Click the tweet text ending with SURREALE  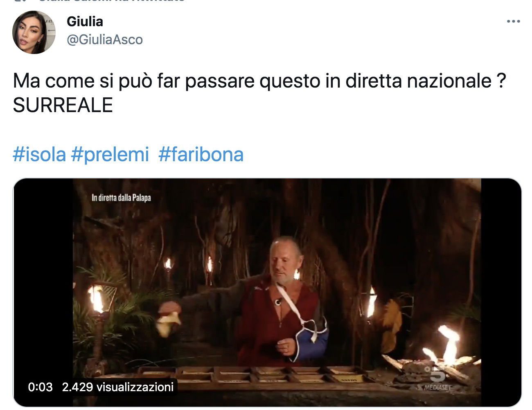click(259, 93)
